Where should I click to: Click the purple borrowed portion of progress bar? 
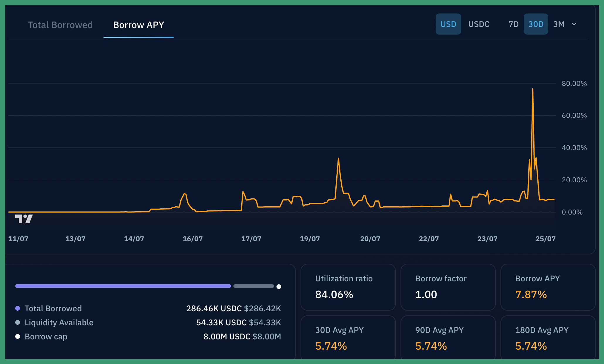(123, 286)
